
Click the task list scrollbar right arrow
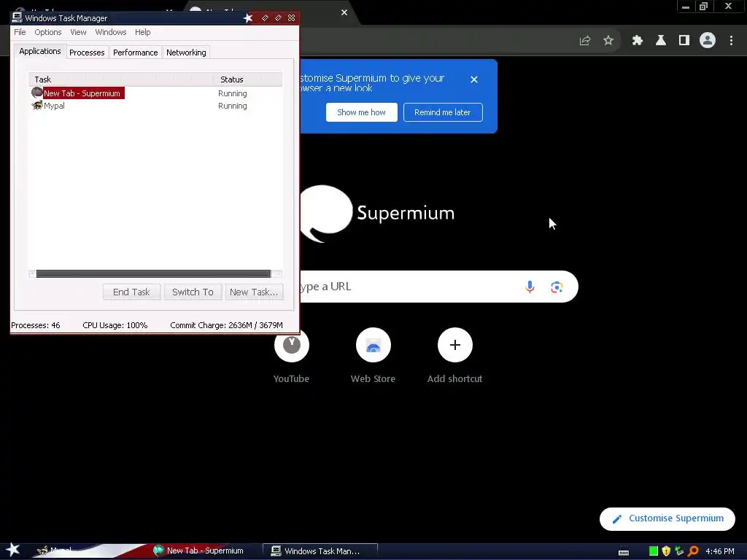[278, 273]
